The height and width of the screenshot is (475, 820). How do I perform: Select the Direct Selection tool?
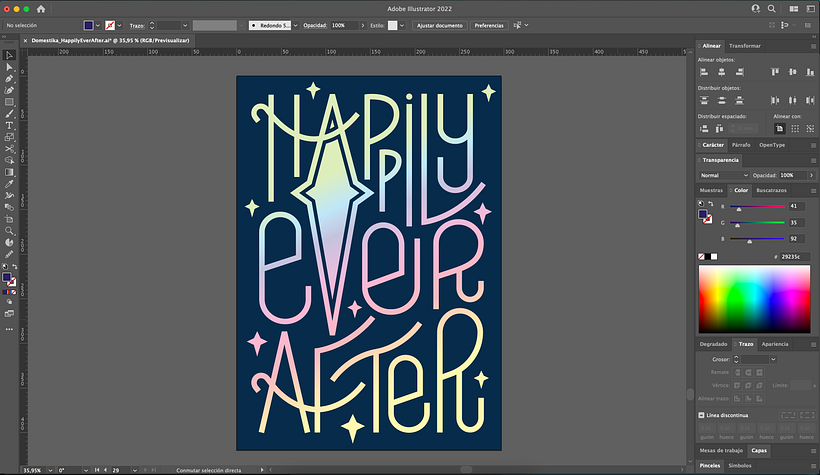click(9, 67)
